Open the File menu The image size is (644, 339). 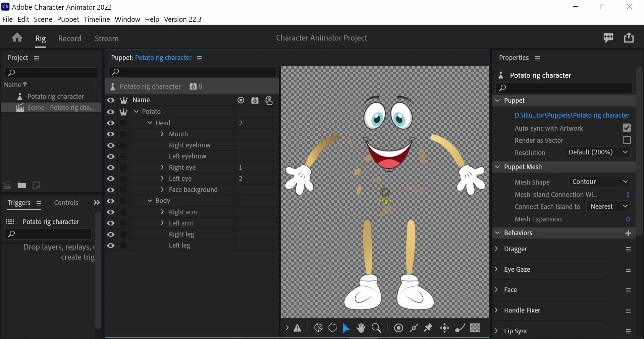tap(7, 19)
